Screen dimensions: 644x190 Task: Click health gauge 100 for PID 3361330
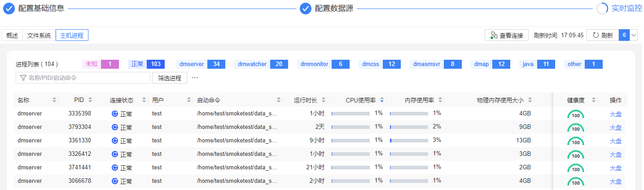pos(576,141)
